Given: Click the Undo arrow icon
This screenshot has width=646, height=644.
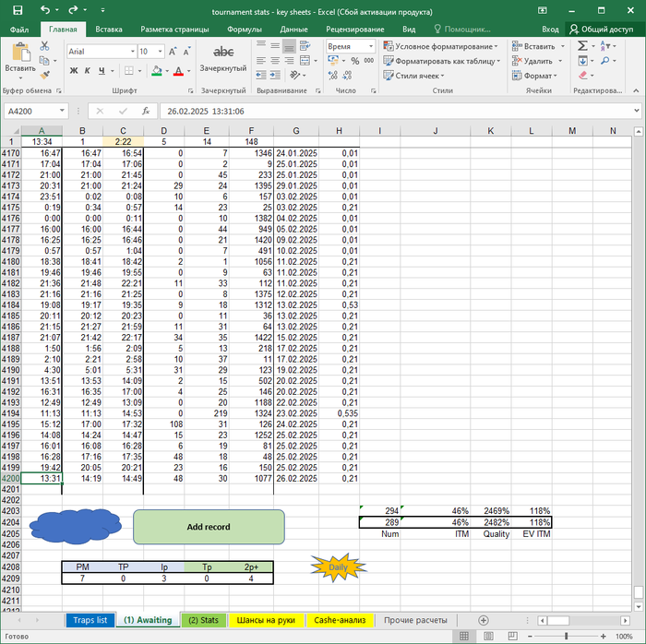Looking at the screenshot, I should 45,9.
